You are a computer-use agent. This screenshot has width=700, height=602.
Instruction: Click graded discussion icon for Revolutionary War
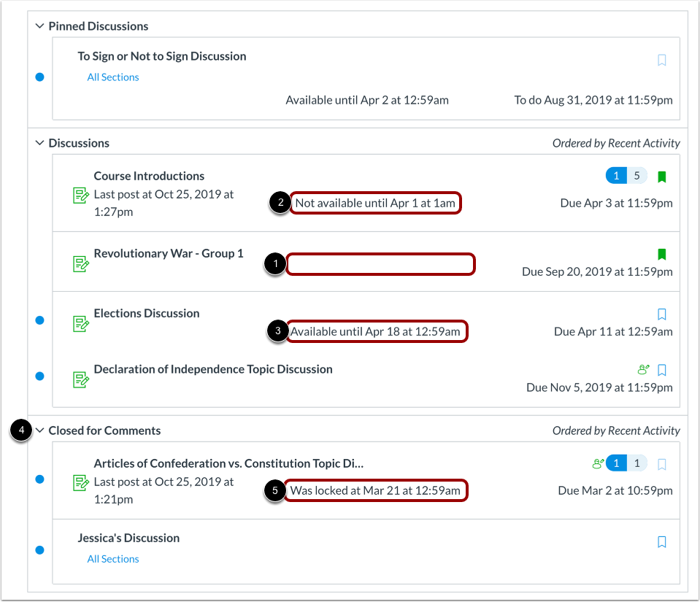(81, 264)
